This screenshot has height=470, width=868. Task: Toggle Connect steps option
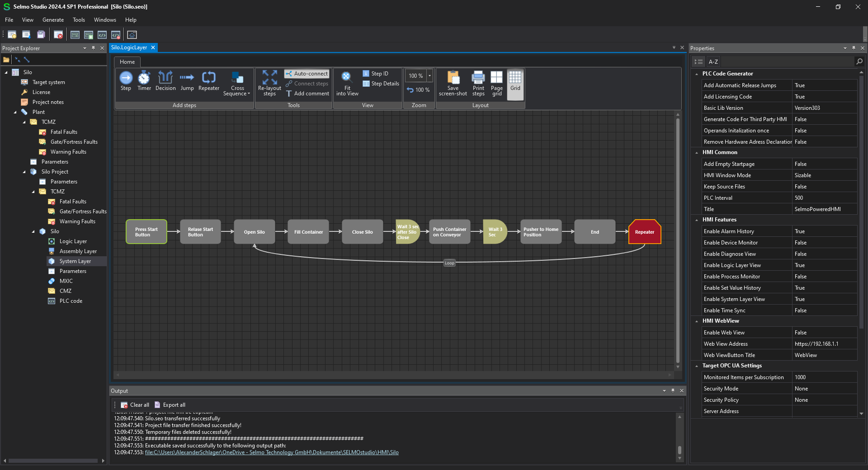coord(307,84)
